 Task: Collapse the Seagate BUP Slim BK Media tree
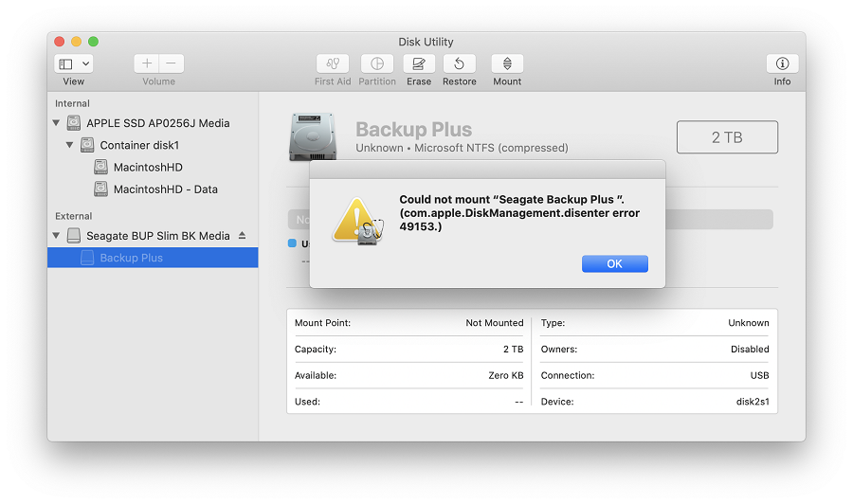coord(56,235)
